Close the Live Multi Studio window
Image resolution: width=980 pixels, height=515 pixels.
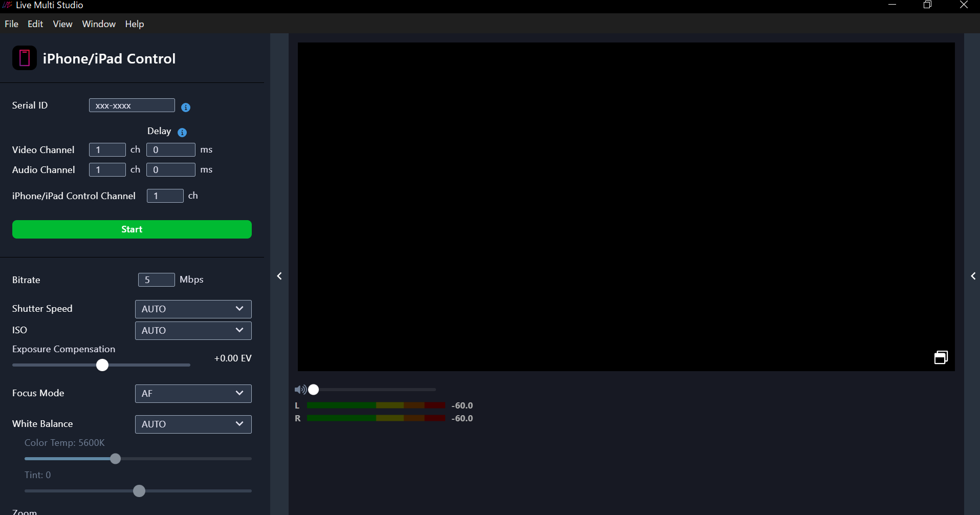pyautogui.click(x=964, y=5)
